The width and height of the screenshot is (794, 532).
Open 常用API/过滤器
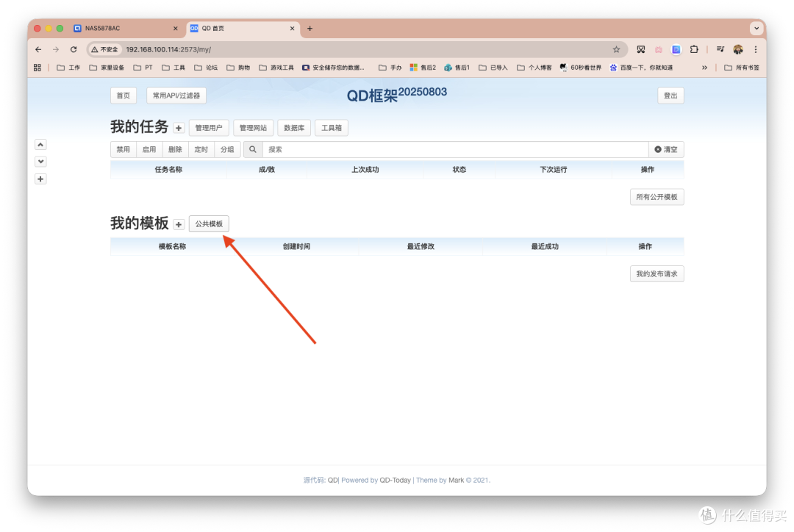(176, 96)
